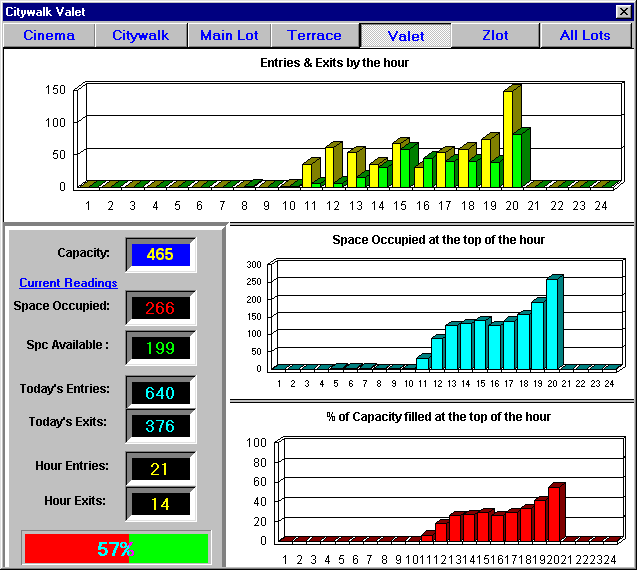Click the "Entries & Exits by the hour" title

(x=334, y=63)
